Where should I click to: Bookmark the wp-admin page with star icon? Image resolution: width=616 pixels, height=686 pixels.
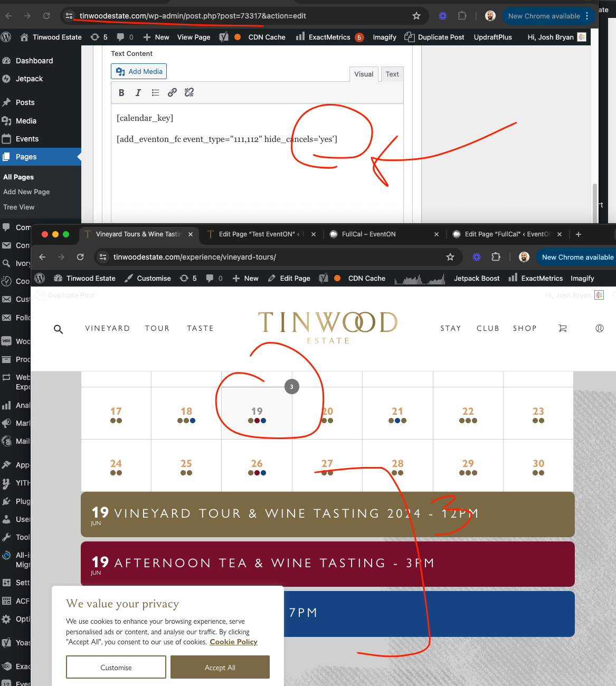point(416,16)
